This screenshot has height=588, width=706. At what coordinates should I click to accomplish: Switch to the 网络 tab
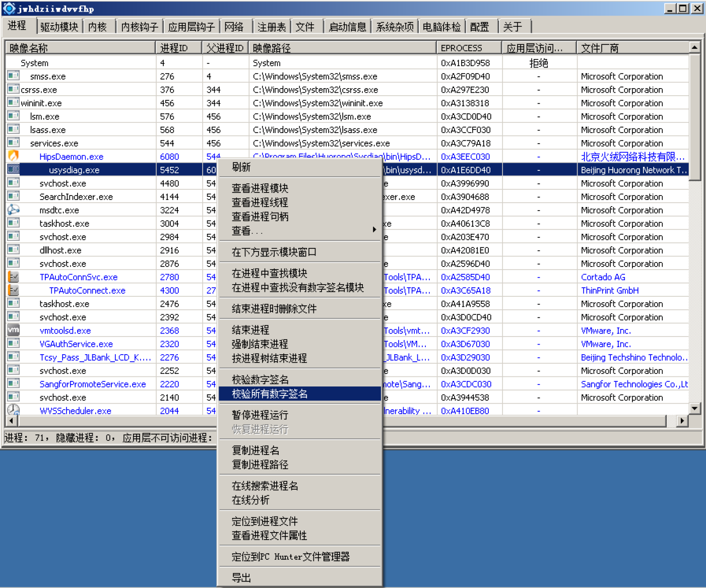point(234,27)
